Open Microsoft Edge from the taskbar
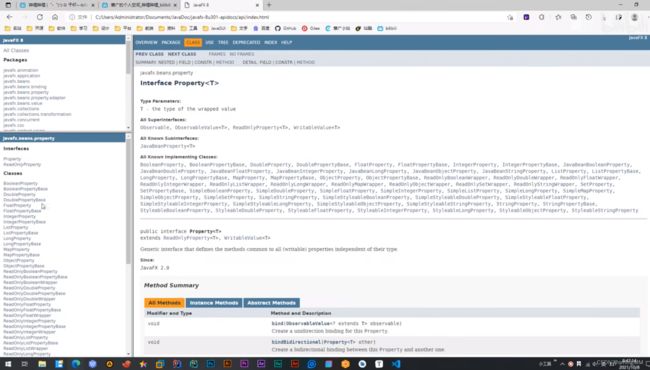Screen dimensions: 650x370 click(76, 364)
